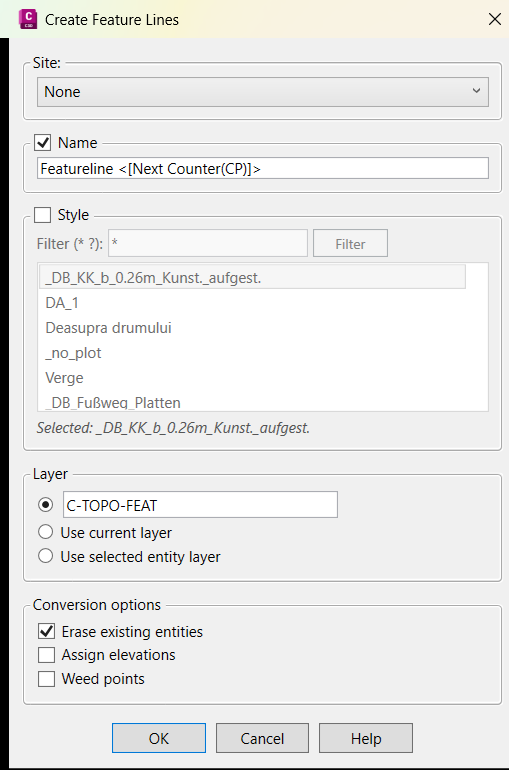Select the Deasupra drumului style
509x770 pixels.
pos(108,328)
